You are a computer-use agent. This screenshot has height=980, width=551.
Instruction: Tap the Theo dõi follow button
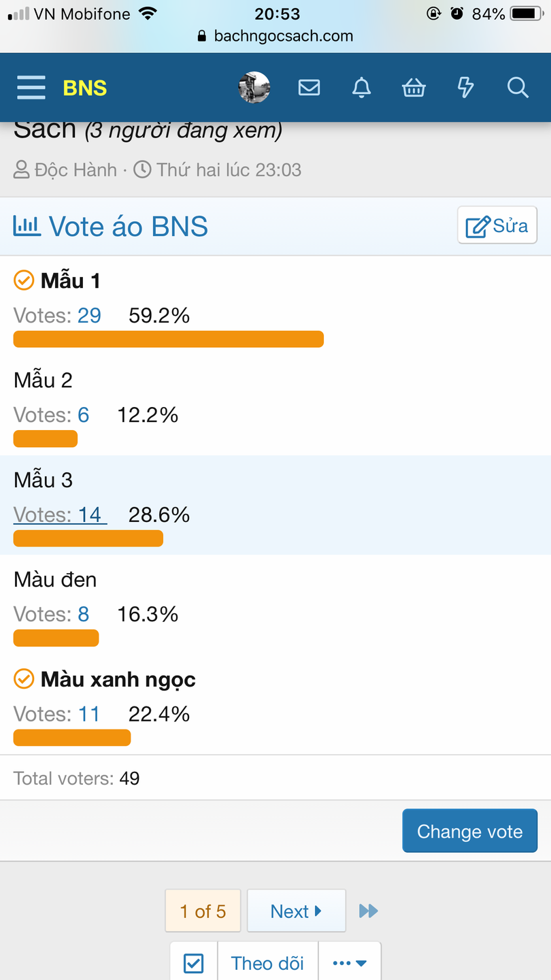267,962
